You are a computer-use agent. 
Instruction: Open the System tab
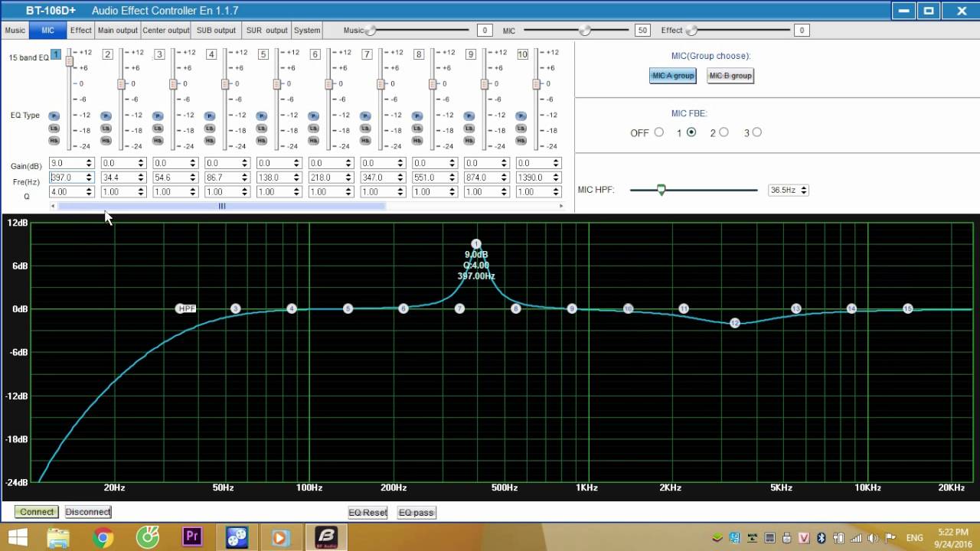307,31
